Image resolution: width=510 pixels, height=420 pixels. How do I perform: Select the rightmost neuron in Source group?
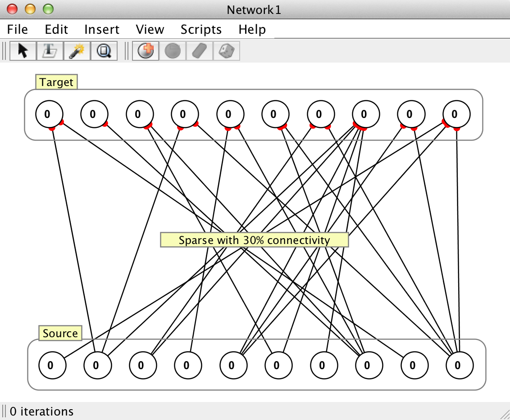458,365
